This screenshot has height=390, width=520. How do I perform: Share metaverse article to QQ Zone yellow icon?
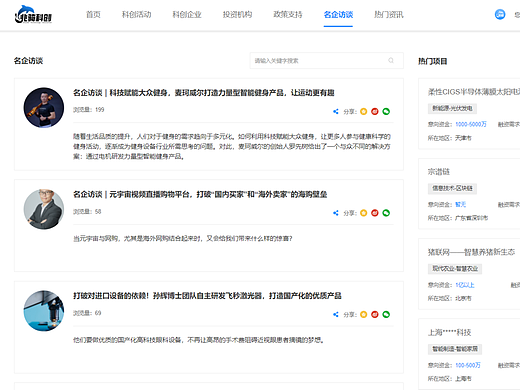[364, 213]
